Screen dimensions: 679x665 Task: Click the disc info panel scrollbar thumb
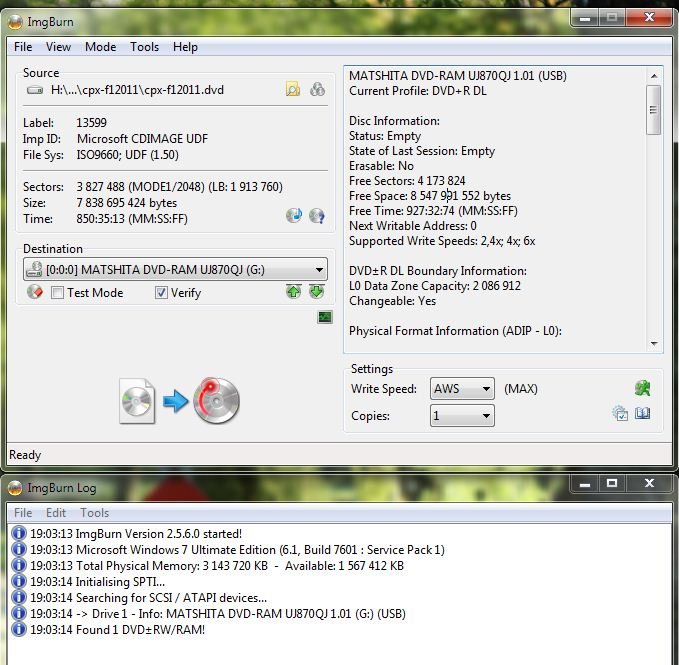(653, 110)
